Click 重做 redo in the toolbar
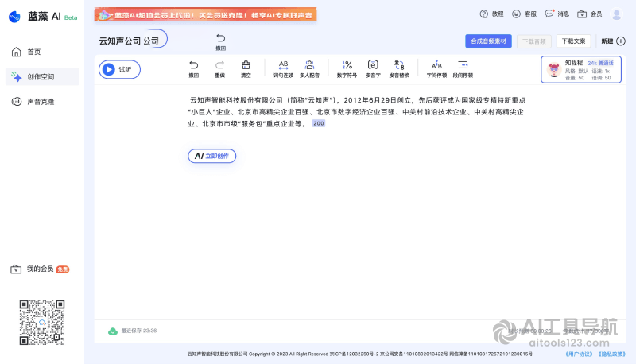This screenshot has width=636, height=364. click(x=220, y=69)
